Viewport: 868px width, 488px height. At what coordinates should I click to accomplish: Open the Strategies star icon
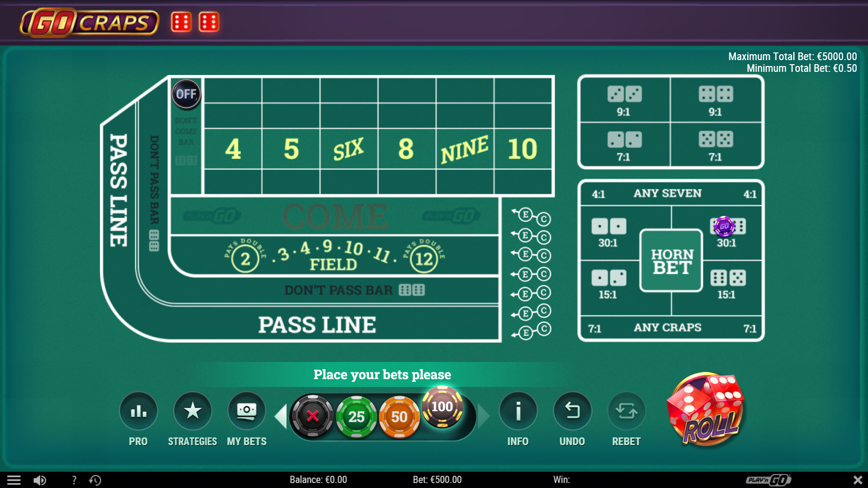tap(193, 411)
